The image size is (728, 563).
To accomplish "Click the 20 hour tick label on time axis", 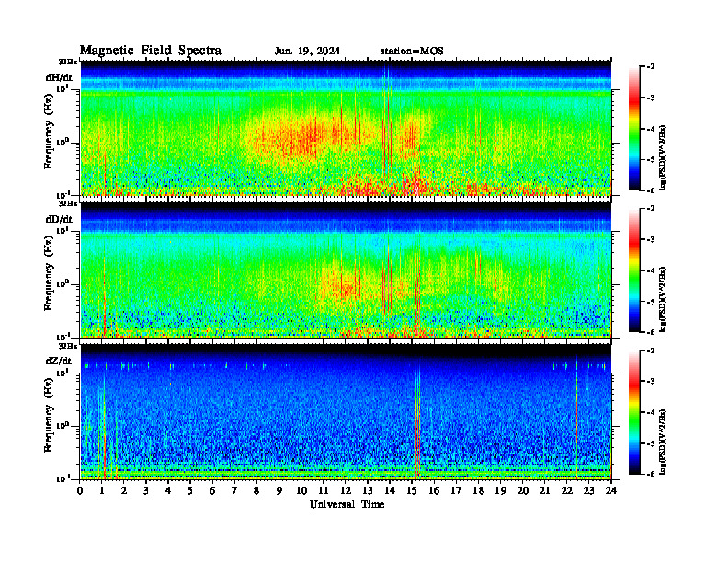I will click(x=522, y=491).
